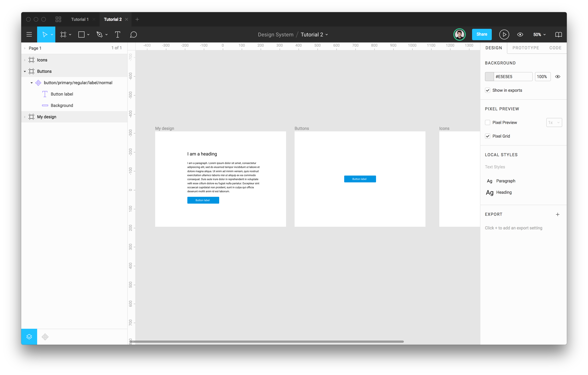The width and height of the screenshot is (588, 375).
Task: Click the Button label in Buttons frame
Action: pos(360,179)
